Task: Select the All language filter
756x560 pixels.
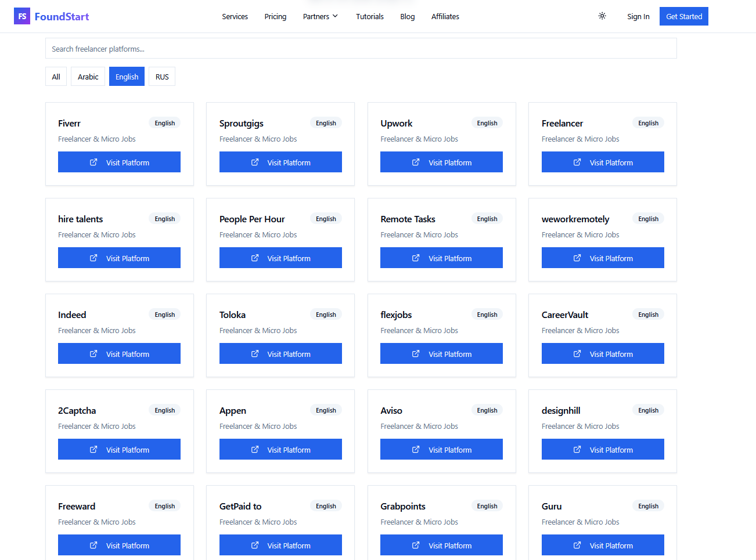Action: pos(56,77)
